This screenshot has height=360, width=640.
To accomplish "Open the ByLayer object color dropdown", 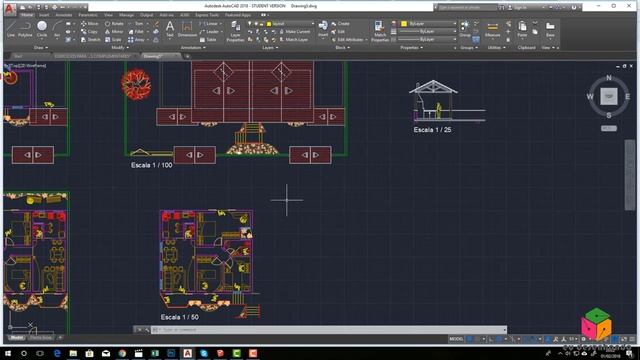I will coord(428,24).
